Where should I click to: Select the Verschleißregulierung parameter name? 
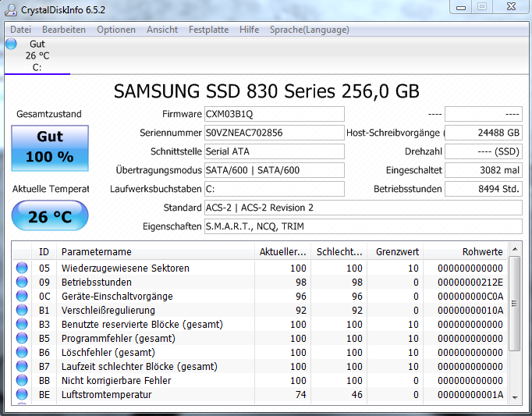click(x=108, y=311)
